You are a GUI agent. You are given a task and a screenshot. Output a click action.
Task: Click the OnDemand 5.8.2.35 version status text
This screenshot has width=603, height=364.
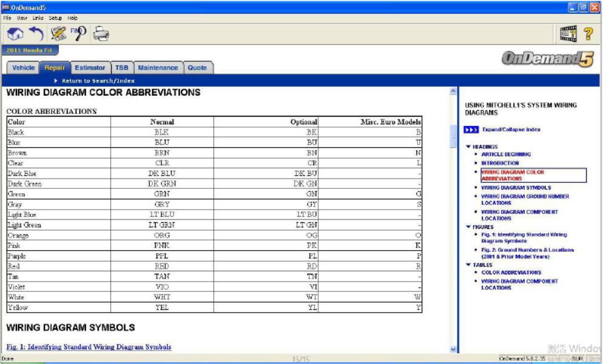522,359
